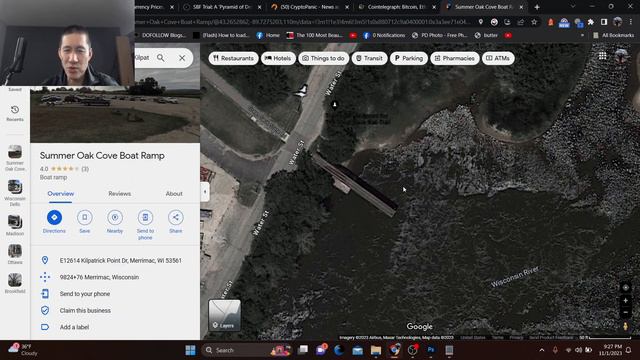Viewport: 640px width, 360px height.
Task: Click the place photo header image
Action: pos(115,114)
